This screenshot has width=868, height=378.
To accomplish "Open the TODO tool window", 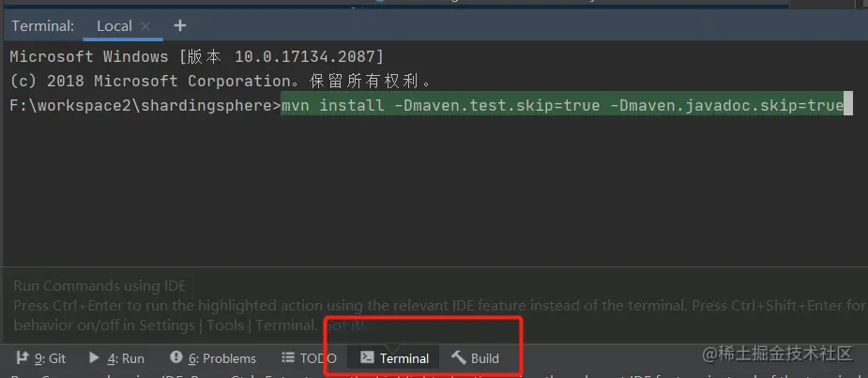I will tap(309, 358).
